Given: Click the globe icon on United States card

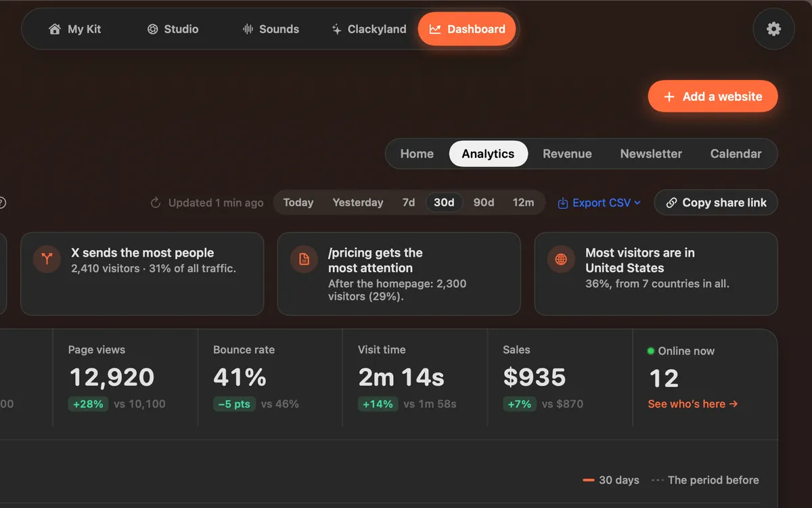Looking at the screenshot, I should click(x=561, y=259).
